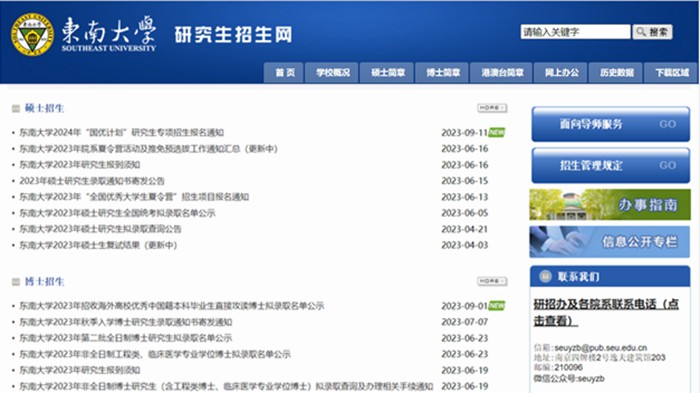Click the NEW badge beside 2023-09-11
This screenshot has width=700, height=393.
coord(496,133)
